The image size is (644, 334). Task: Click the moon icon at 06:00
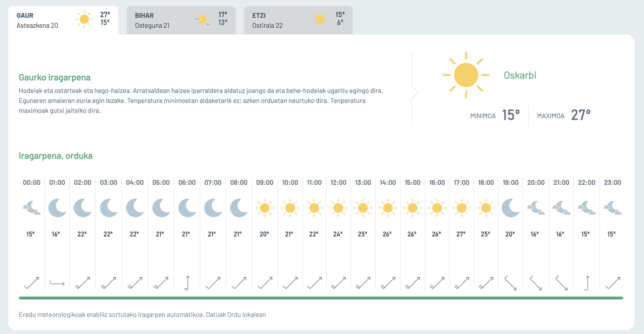(x=187, y=208)
